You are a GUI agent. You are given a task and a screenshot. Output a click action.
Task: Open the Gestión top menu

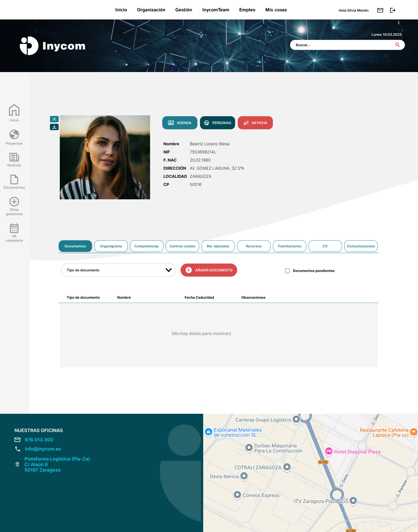(x=184, y=10)
